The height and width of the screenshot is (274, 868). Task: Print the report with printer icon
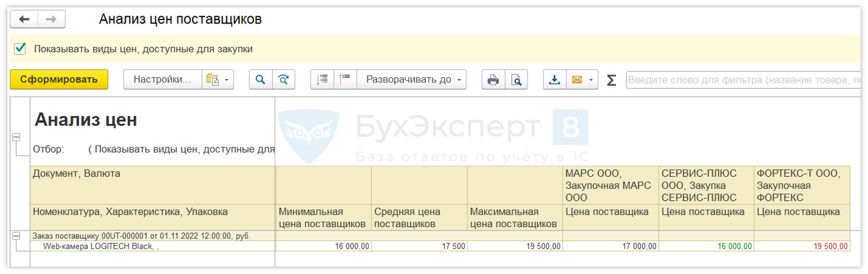click(x=494, y=79)
